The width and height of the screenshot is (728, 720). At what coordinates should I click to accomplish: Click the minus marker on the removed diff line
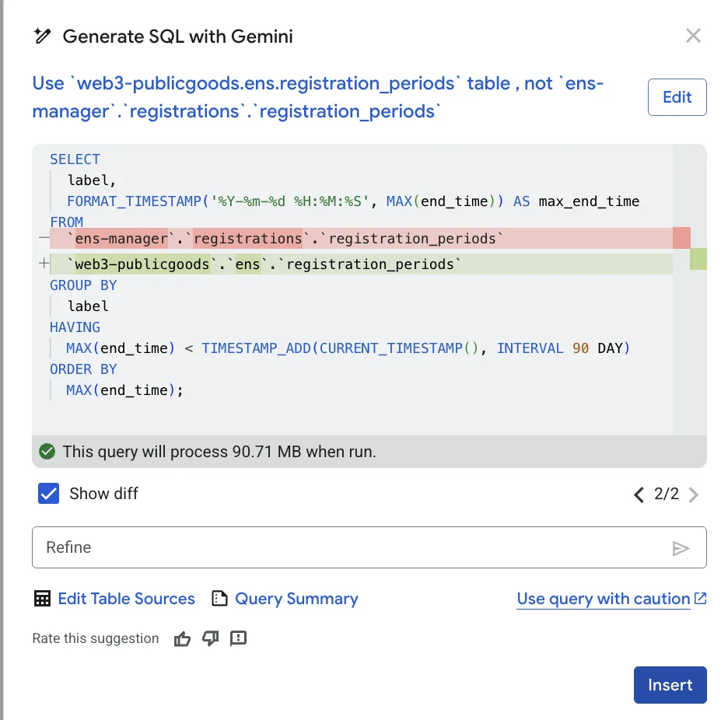[44, 238]
